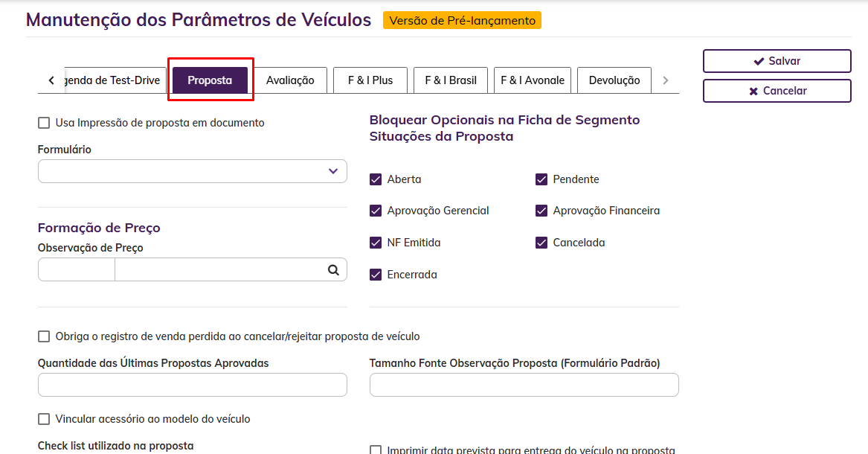
Task: Toggle the Encerrada checkbox
Action: (x=376, y=275)
